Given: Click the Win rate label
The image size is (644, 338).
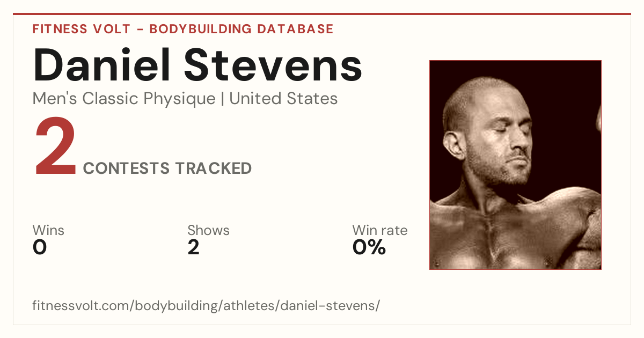Looking at the screenshot, I should tap(379, 230).
